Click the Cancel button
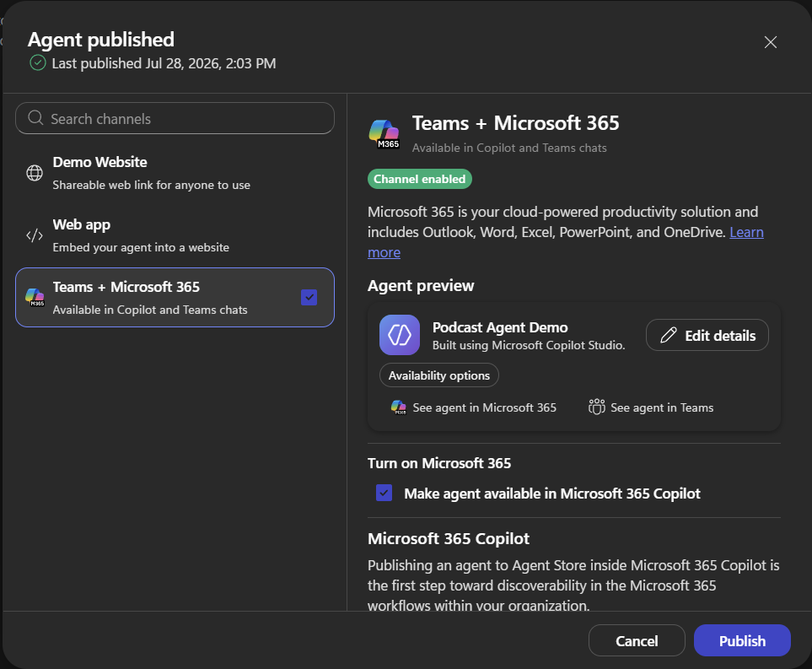This screenshot has width=812, height=669. tap(637, 640)
